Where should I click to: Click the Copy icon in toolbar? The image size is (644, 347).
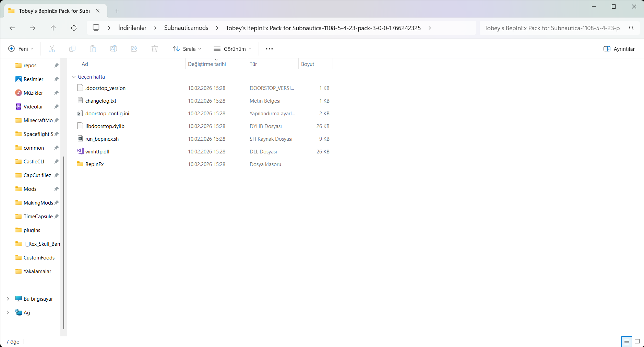pyautogui.click(x=72, y=49)
